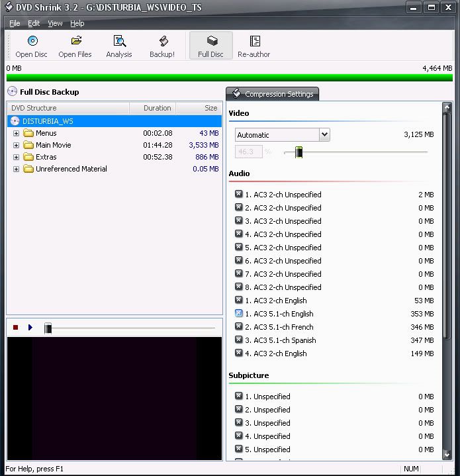460x476 pixels.
Task: Click the DISTURBIA_WS disc icon
Action: pyautogui.click(x=15, y=121)
